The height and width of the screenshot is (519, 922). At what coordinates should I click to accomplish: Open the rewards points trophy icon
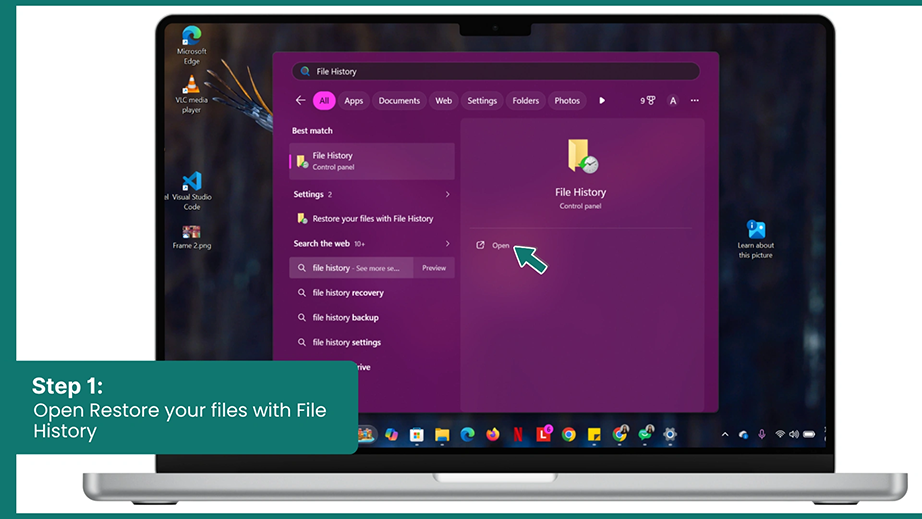point(647,101)
